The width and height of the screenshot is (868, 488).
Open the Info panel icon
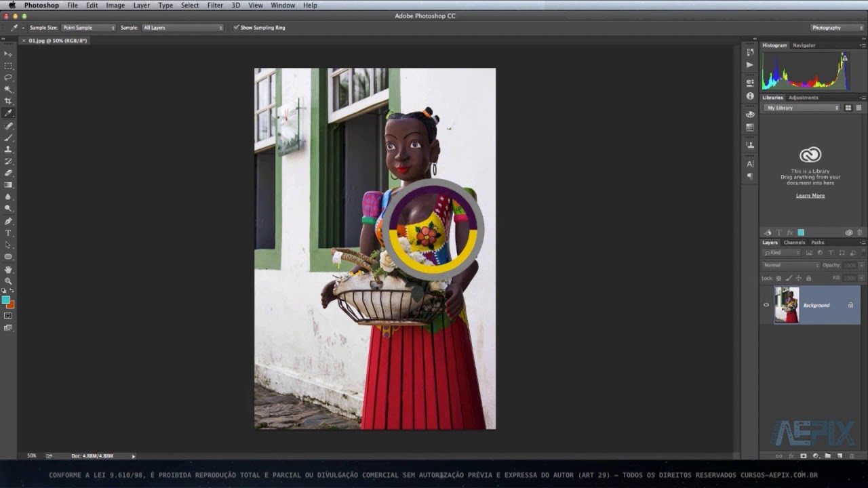coord(749,96)
